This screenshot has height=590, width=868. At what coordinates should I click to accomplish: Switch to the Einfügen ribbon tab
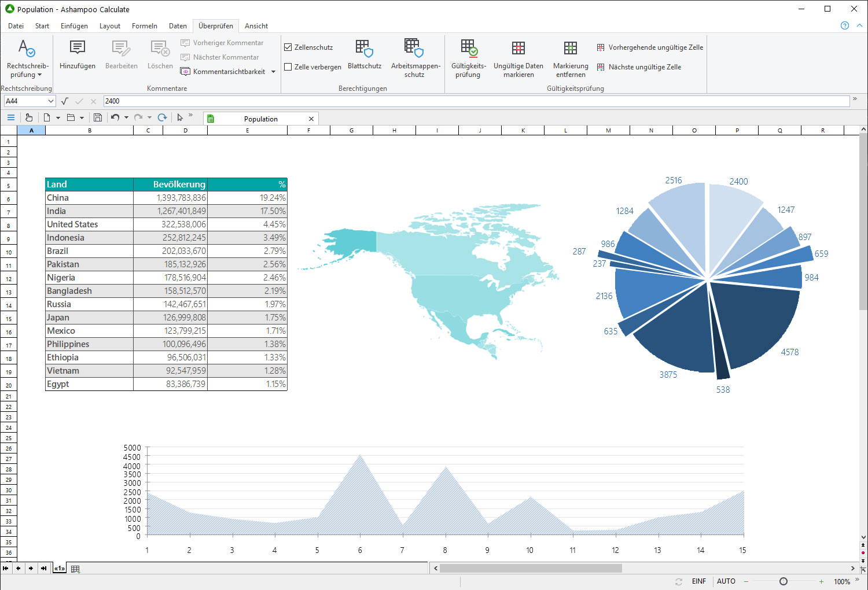pos(74,26)
